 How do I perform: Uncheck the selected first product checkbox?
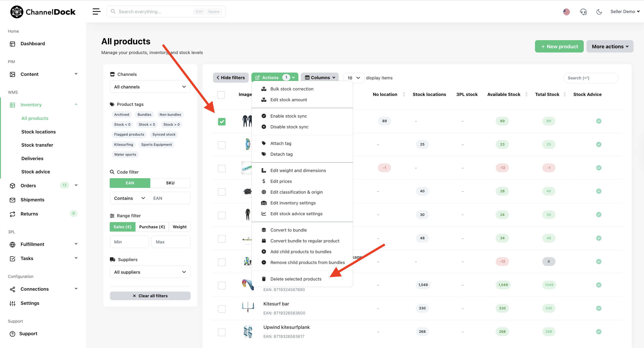click(x=222, y=122)
